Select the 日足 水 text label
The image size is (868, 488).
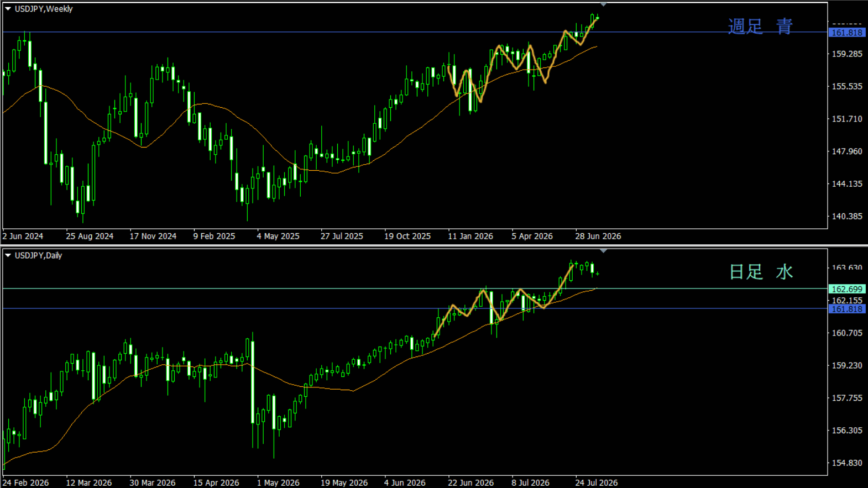click(761, 271)
